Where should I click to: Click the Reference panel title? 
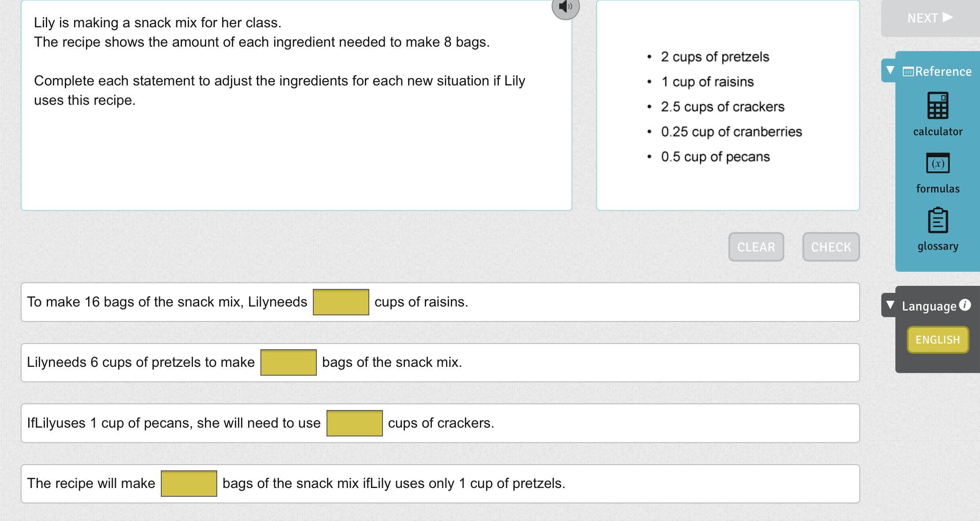(x=943, y=72)
